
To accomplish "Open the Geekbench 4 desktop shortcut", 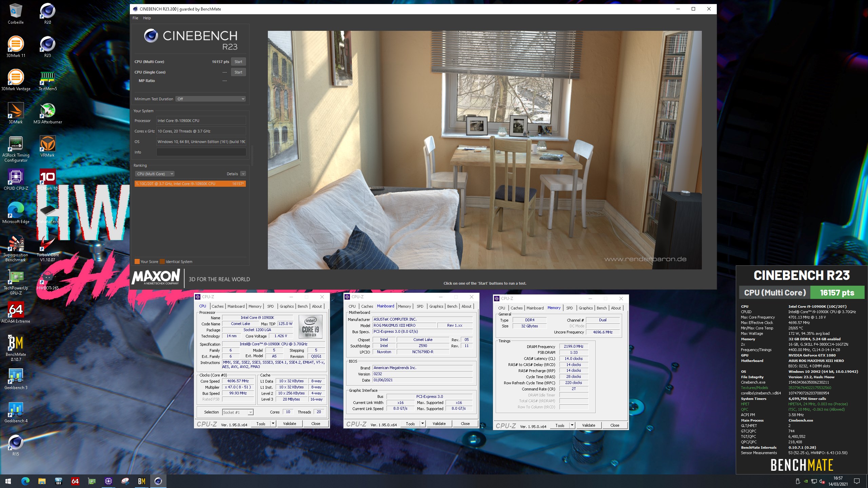I will (16, 412).
